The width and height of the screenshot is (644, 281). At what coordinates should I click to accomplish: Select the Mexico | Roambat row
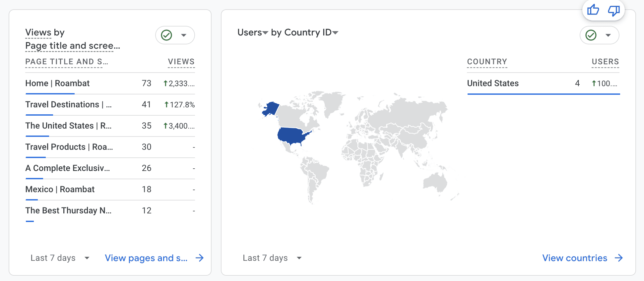point(110,190)
